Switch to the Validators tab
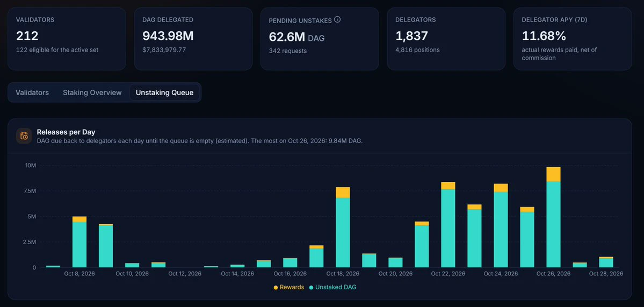Image resolution: width=644 pixels, height=307 pixels. [x=32, y=92]
